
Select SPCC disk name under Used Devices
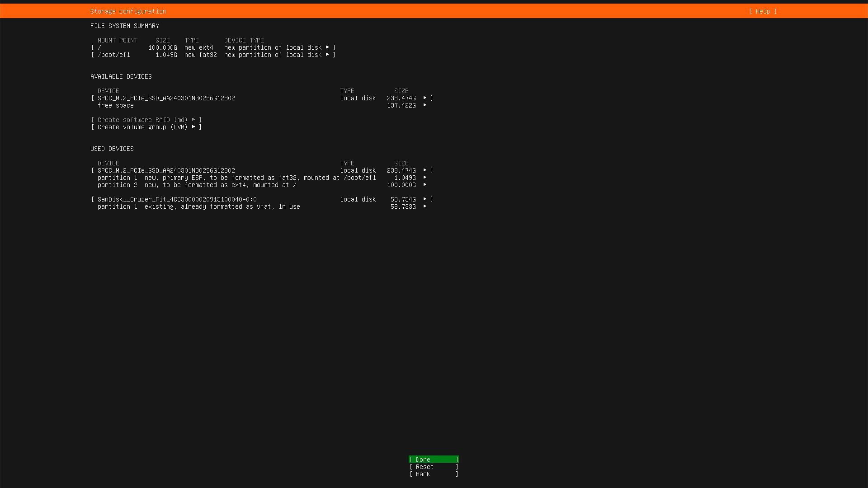[166, 170]
